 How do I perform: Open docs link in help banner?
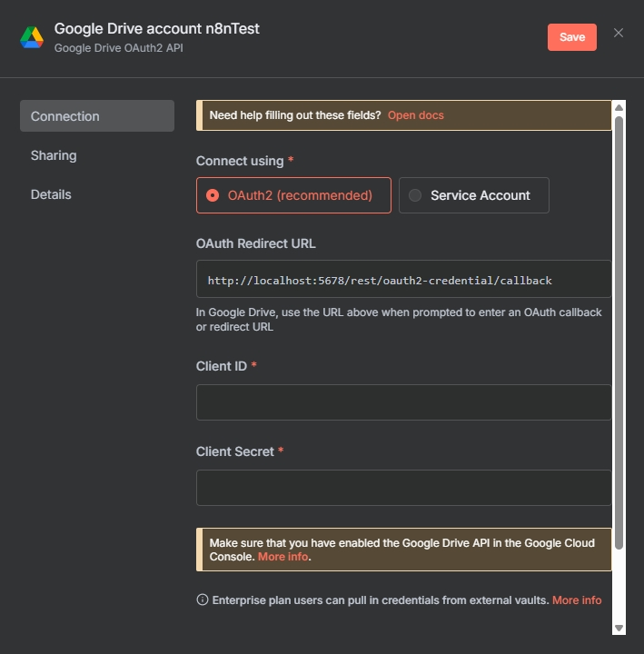pos(415,115)
